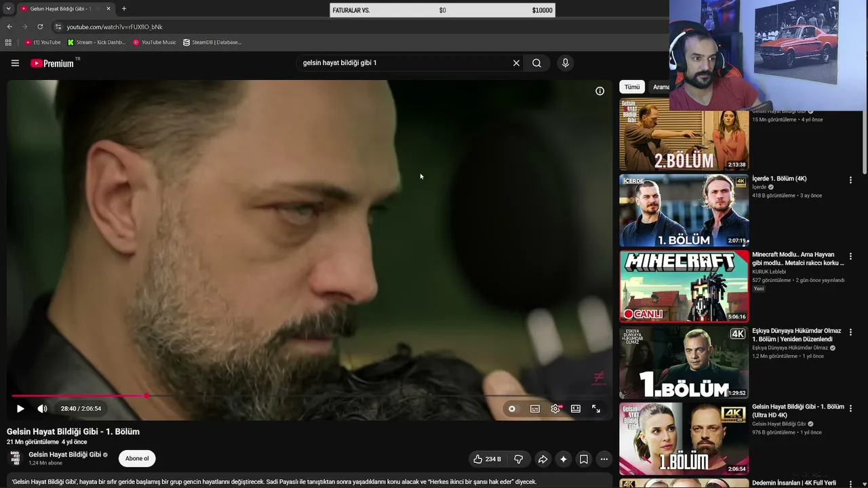Expand the video description text
The width and height of the screenshot is (868, 488).
click(274, 482)
